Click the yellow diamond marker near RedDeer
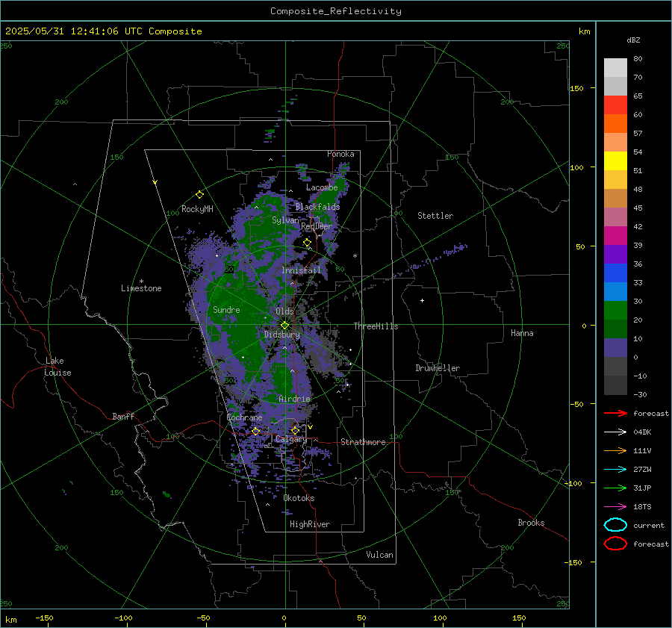This screenshot has width=672, height=628. click(x=307, y=243)
